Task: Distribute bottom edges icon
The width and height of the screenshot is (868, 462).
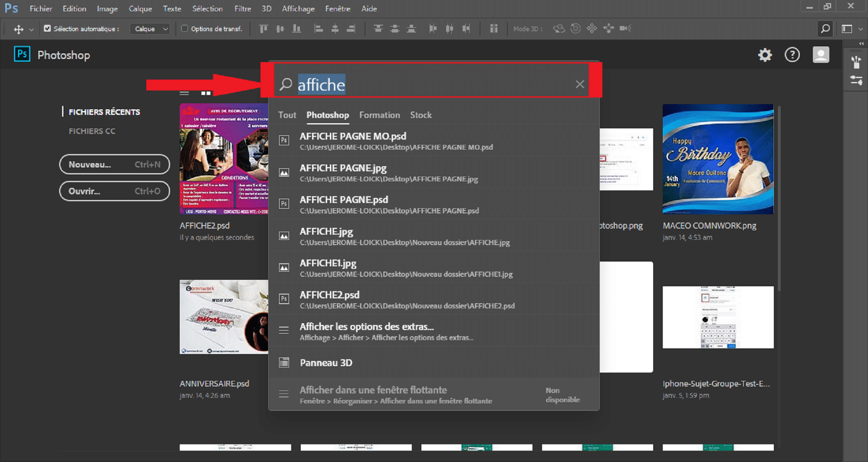Action: click(411, 29)
